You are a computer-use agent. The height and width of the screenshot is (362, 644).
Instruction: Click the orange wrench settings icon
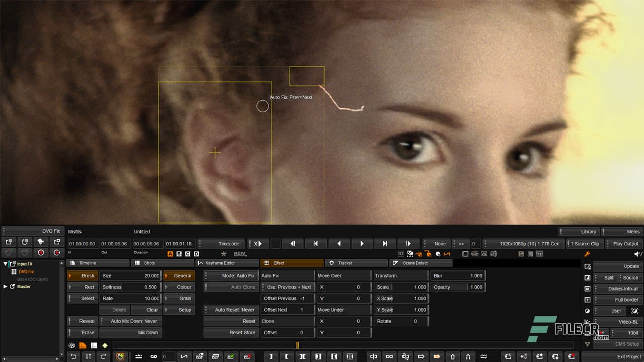587,254
